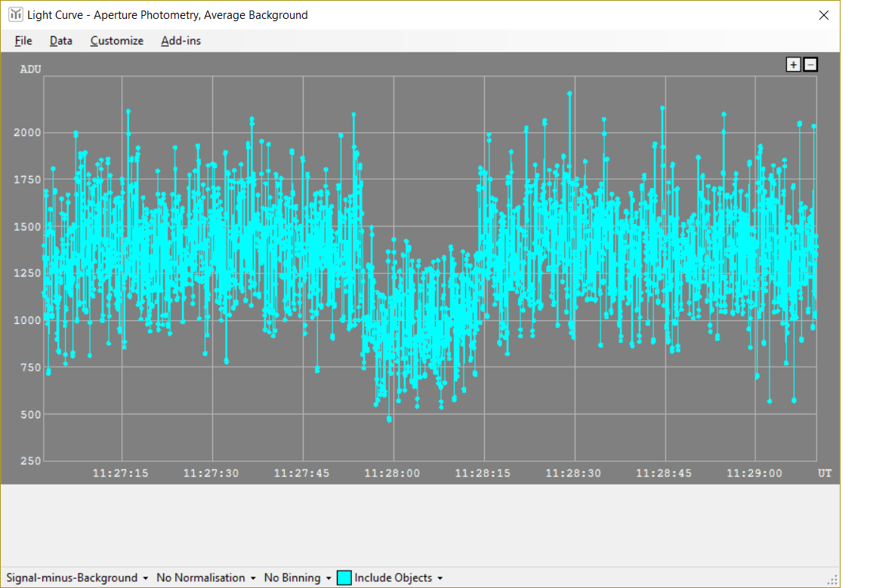870x588 pixels.
Task: Click the 11:28:30 time axis label
Action: 573,473
